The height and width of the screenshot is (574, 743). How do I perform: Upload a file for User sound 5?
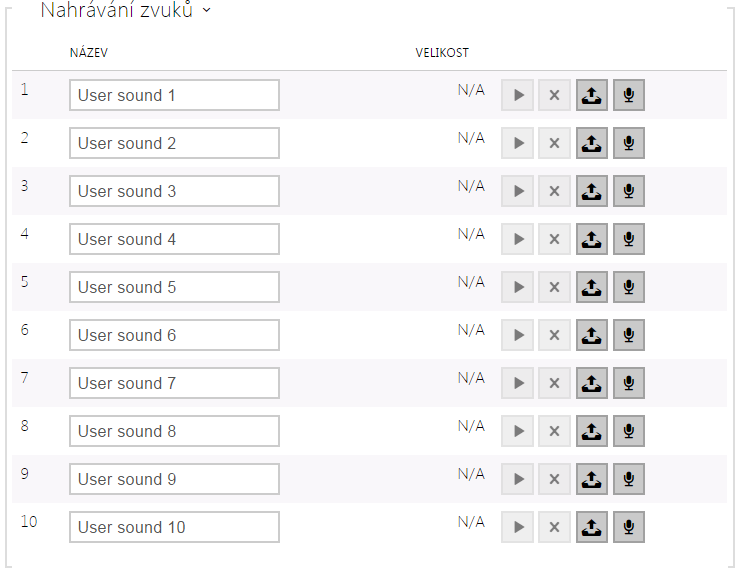(592, 287)
